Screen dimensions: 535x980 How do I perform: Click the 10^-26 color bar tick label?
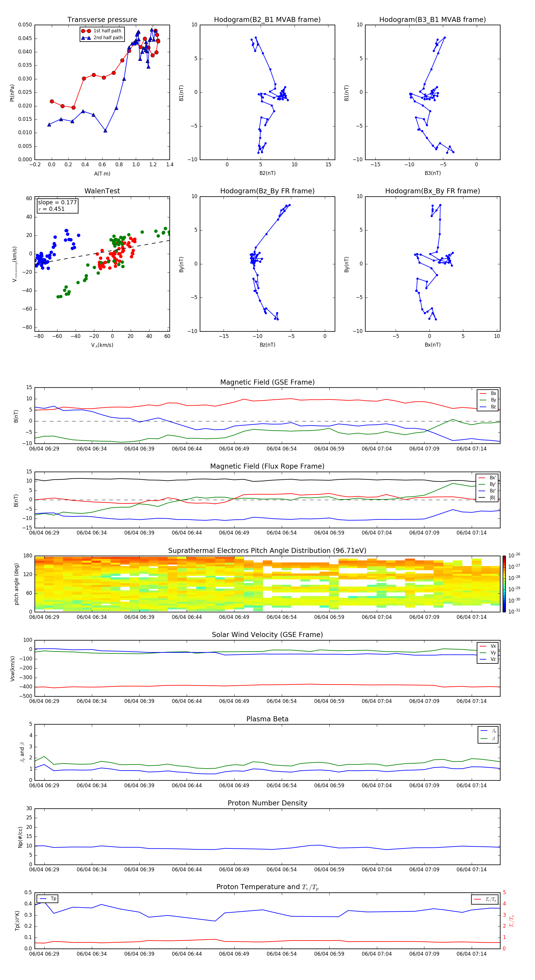coord(514,555)
